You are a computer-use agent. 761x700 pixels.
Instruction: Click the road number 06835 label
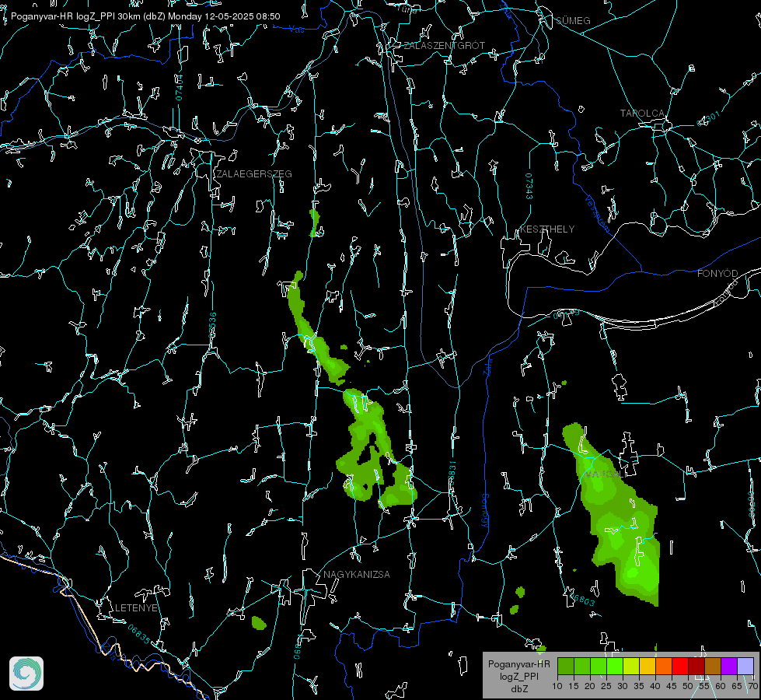coord(139,635)
